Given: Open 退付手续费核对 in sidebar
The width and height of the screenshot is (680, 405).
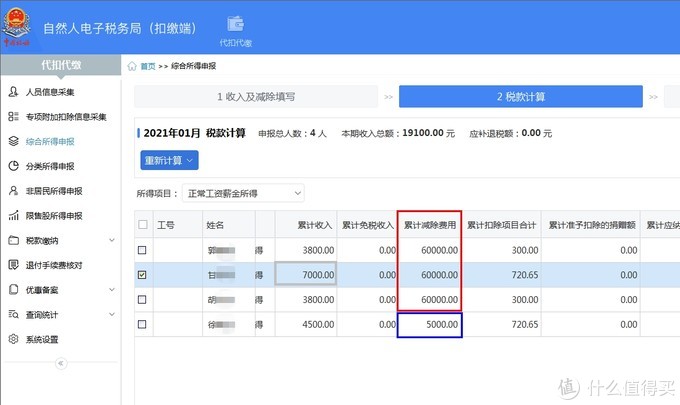Looking at the screenshot, I should click(x=54, y=265).
